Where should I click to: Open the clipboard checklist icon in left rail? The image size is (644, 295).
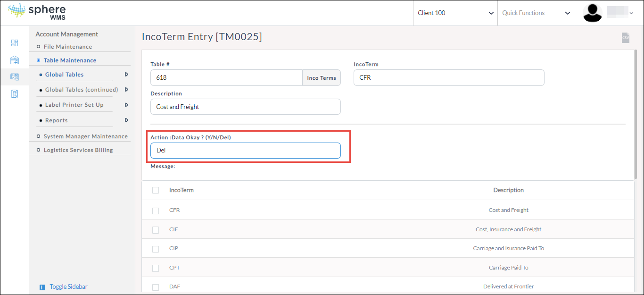15,94
